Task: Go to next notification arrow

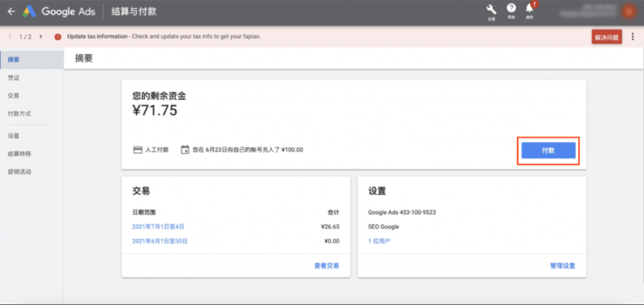Action: pos(41,36)
